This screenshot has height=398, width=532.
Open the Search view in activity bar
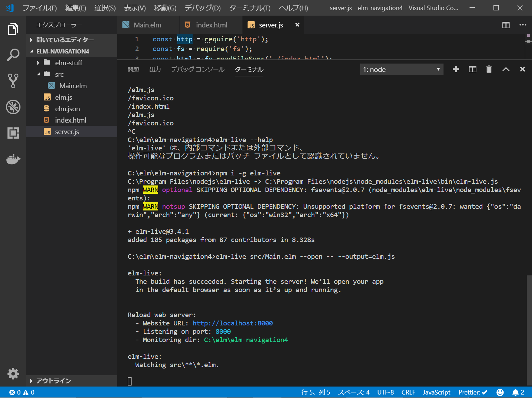pyautogui.click(x=13, y=55)
